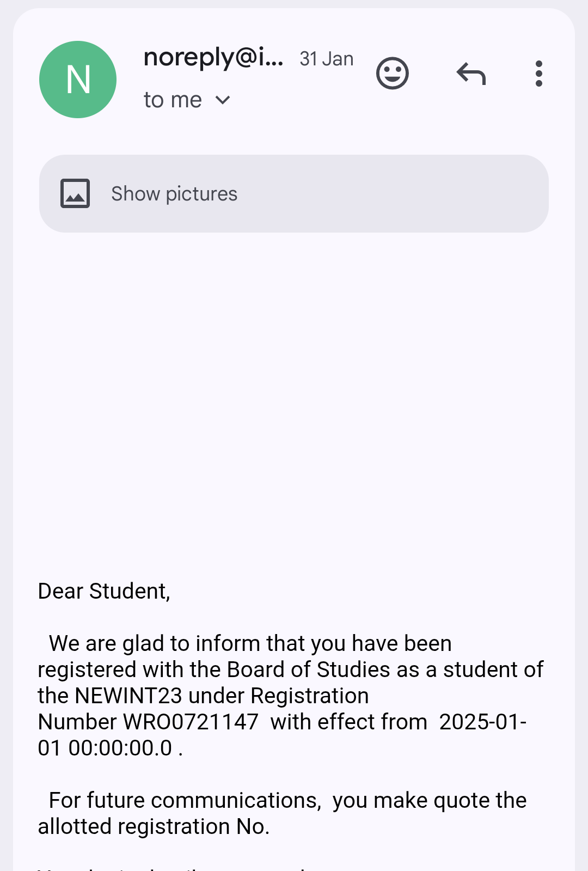The height and width of the screenshot is (871, 588).
Task: Tap the reply arrow icon
Action: pos(471,74)
